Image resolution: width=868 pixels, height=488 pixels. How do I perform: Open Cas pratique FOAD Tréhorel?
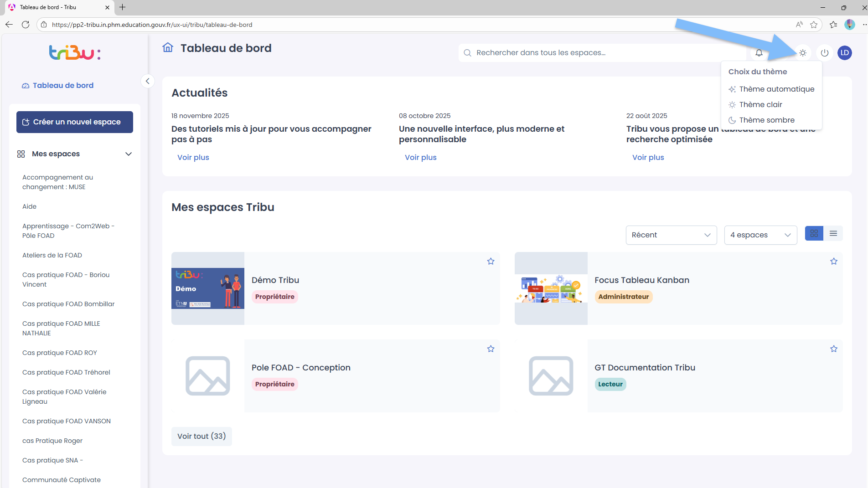tap(66, 373)
